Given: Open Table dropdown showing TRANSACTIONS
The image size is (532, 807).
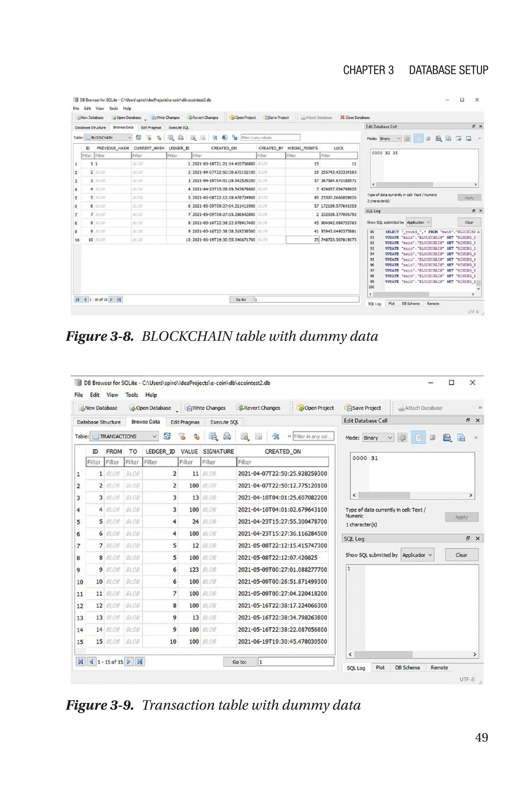Looking at the screenshot, I should 124,436.
